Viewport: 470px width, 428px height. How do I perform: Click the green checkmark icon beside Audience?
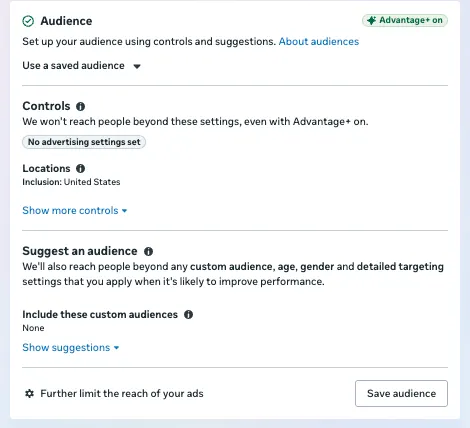(x=28, y=21)
